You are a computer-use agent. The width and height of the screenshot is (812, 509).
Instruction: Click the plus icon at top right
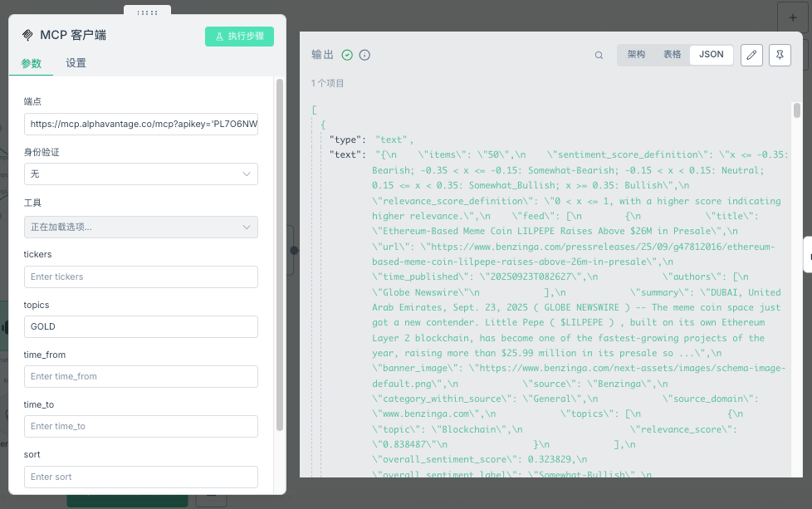792,17
